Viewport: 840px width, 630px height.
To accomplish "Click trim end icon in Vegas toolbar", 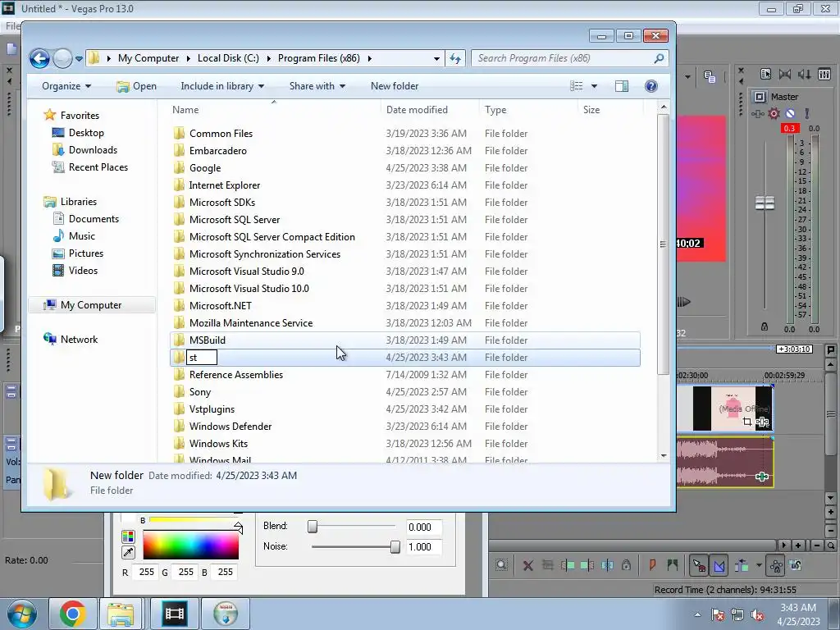I will (x=587, y=565).
